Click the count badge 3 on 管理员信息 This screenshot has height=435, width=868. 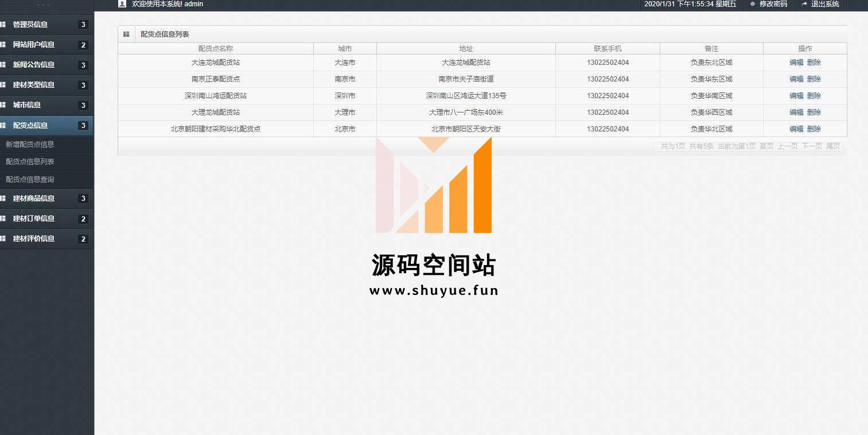coord(83,25)
